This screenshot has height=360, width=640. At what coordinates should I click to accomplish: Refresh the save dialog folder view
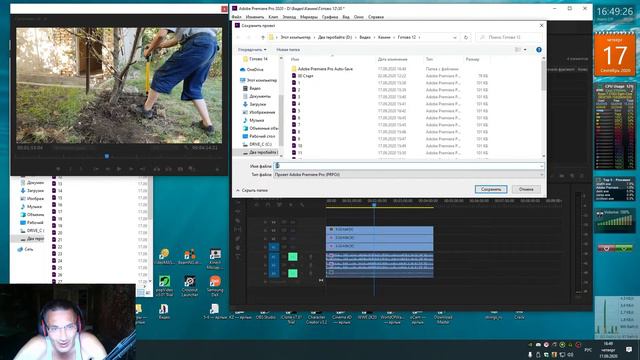tap(466, 37)
